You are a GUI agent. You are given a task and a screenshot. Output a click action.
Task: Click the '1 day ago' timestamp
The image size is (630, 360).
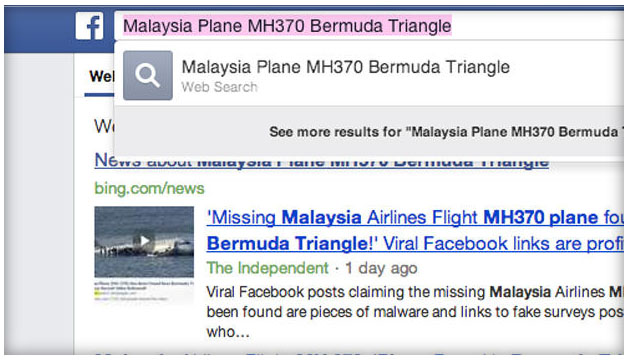[381, 268]
